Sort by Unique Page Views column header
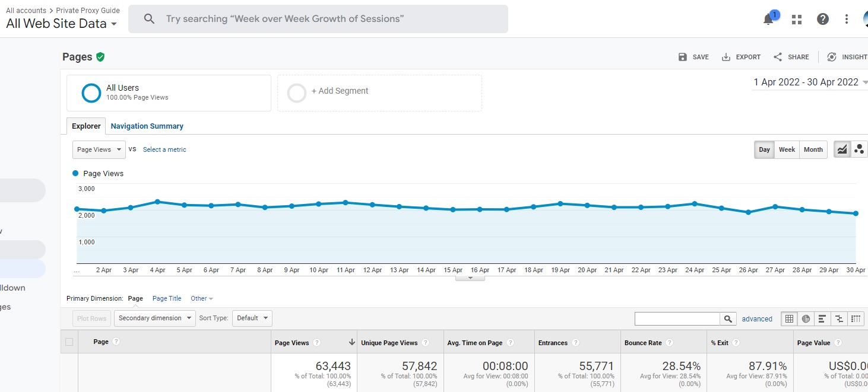 [389, 343]
